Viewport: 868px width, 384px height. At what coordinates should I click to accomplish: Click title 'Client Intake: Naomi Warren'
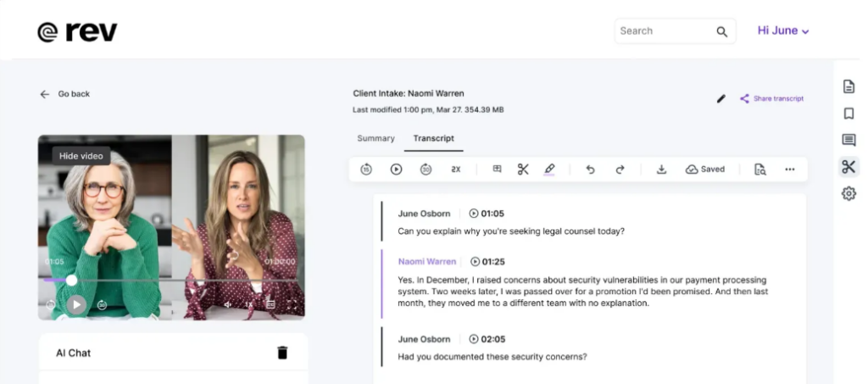(x=409, y=93)
